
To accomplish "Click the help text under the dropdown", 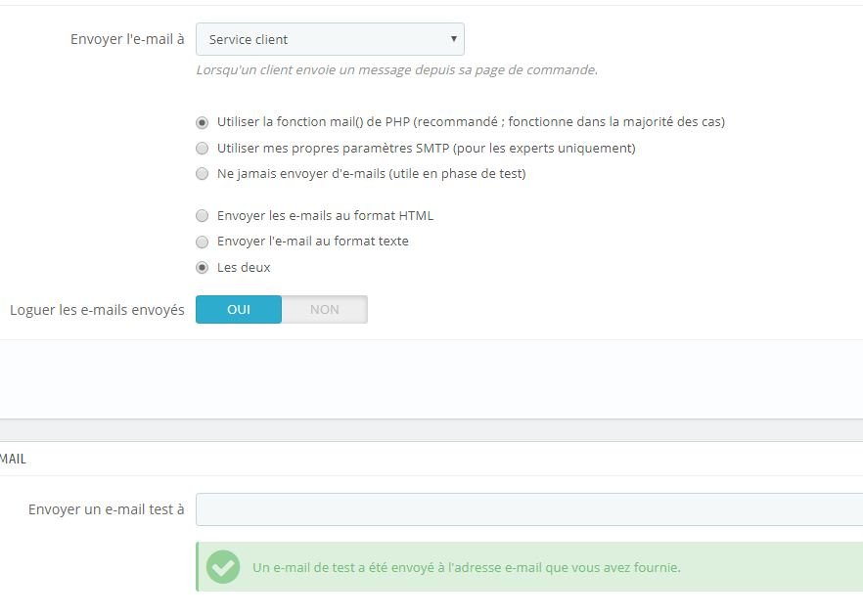I will (x=396, y=70).
